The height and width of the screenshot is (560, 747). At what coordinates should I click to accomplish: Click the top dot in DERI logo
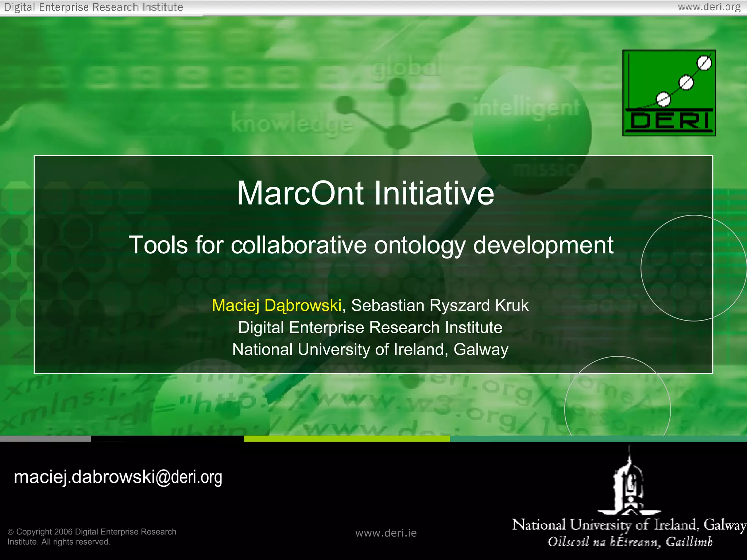704,63
